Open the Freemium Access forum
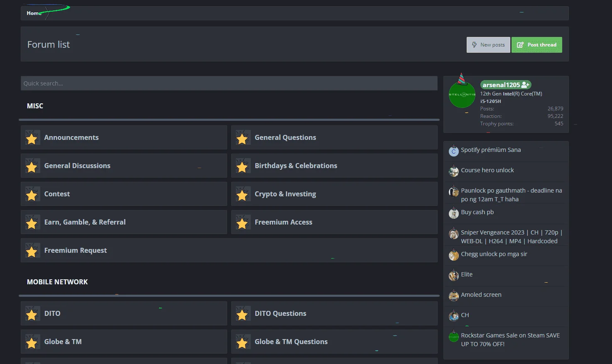 tap(284, 222)
